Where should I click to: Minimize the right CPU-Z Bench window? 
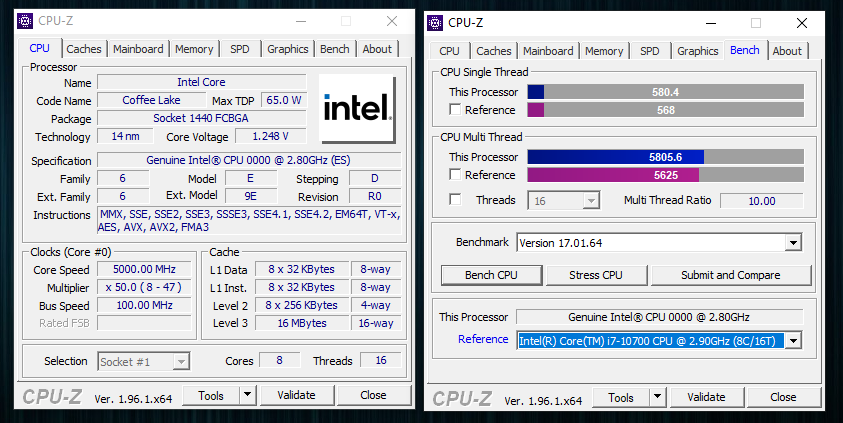point(711,23)
